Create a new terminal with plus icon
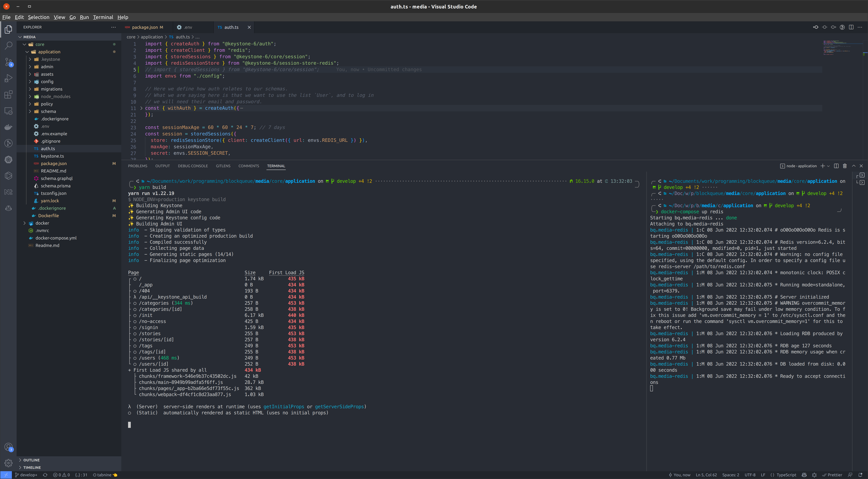 click(823, 166)
